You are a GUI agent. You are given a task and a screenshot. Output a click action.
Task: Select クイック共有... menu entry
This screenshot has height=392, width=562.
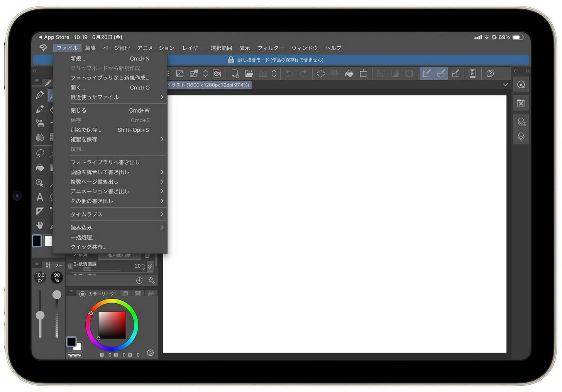110,247
